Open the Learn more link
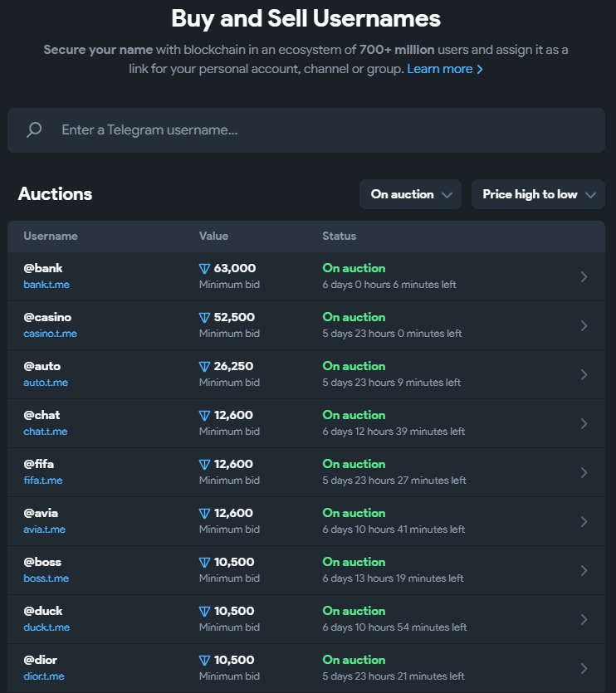This screenshot has width=616, height=693. click(x=445, y=69)
